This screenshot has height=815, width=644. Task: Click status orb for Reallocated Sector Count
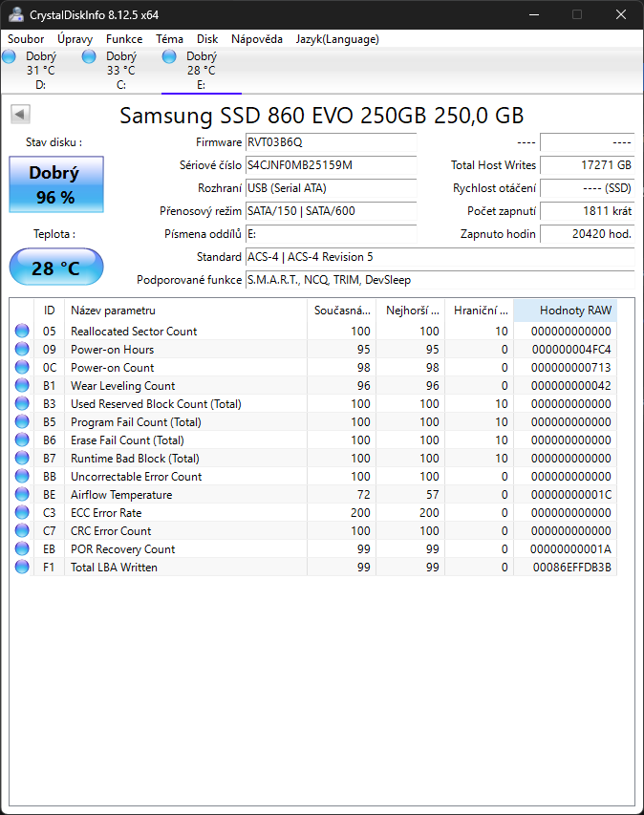click(x=22, y=332)
